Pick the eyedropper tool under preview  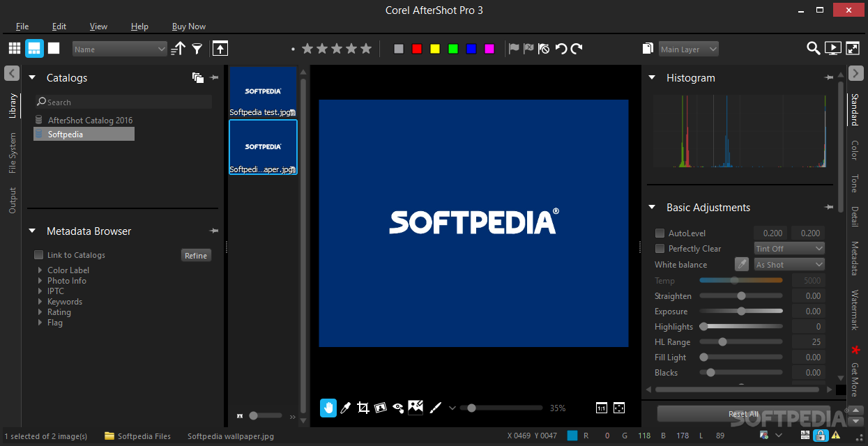(345, 408)
